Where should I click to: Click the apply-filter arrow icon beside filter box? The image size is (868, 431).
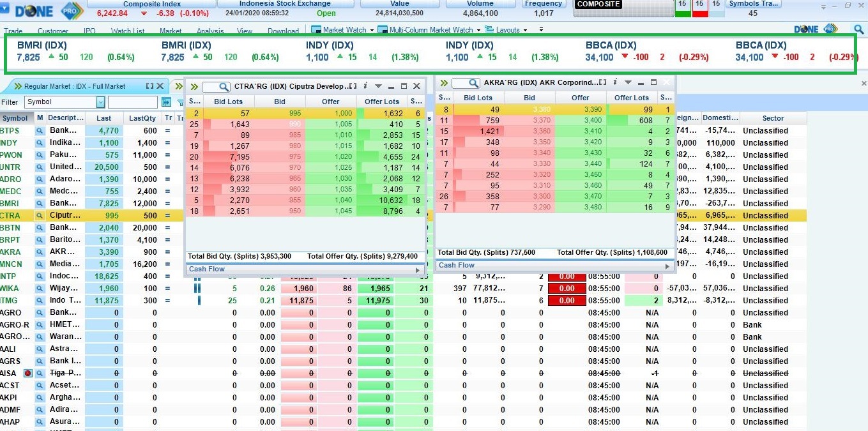pyautogui.click(x=166, y=102)
